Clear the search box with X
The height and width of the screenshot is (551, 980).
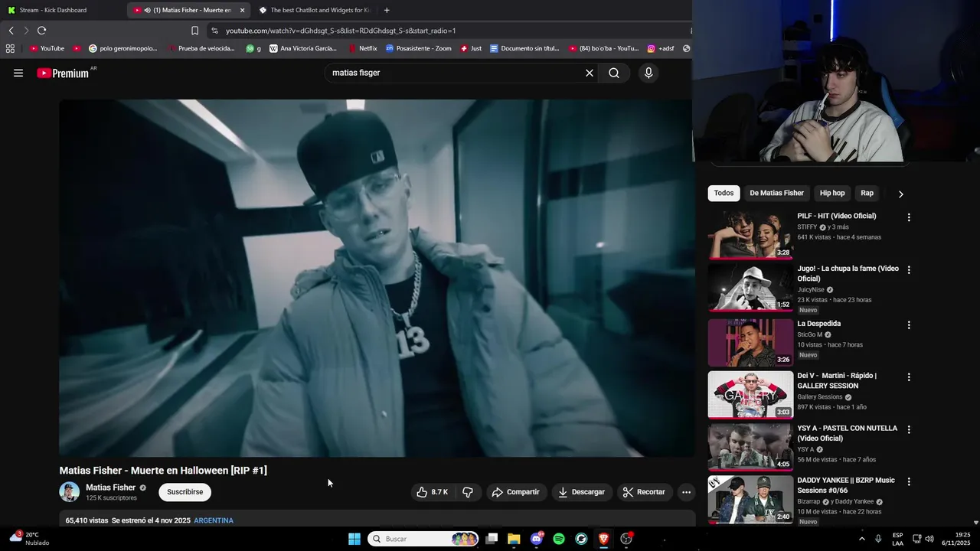tap(590, 73)
